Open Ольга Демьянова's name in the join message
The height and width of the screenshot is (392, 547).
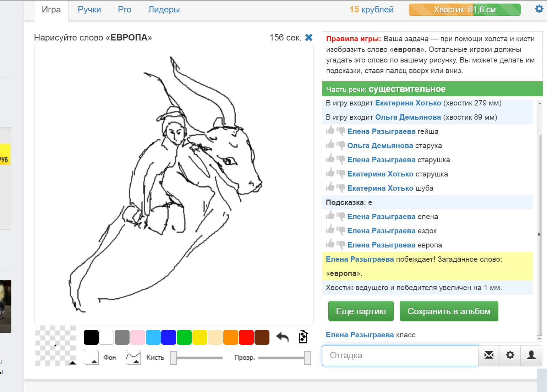pos(408,117)
